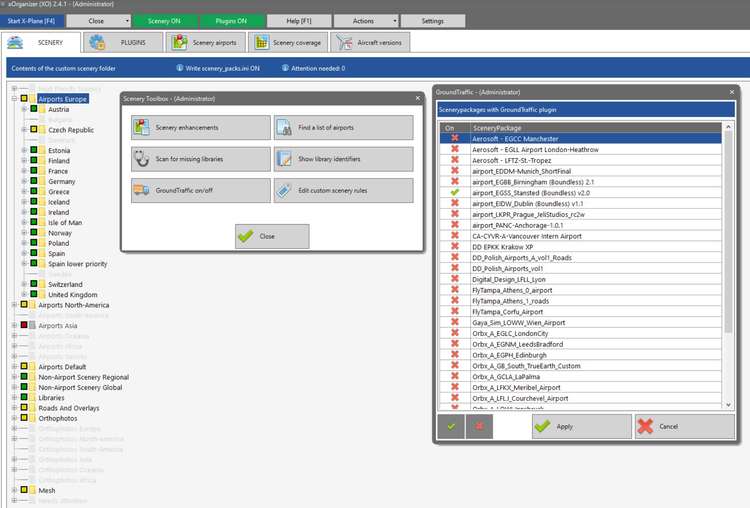Image resolution: width=750 pixels, height=508 pixels.
Task: Toggle Plugins ON button
Action: click(231, 20)
